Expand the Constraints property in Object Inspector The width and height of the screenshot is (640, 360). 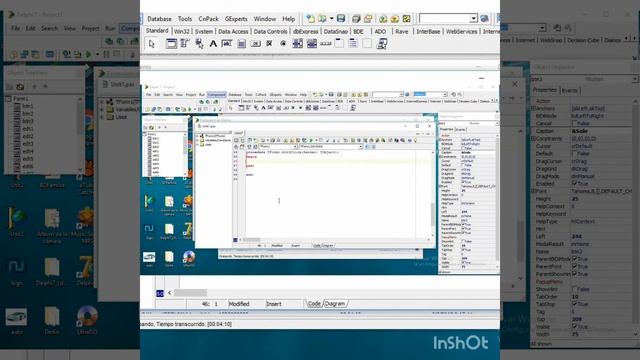pos(533,139)
